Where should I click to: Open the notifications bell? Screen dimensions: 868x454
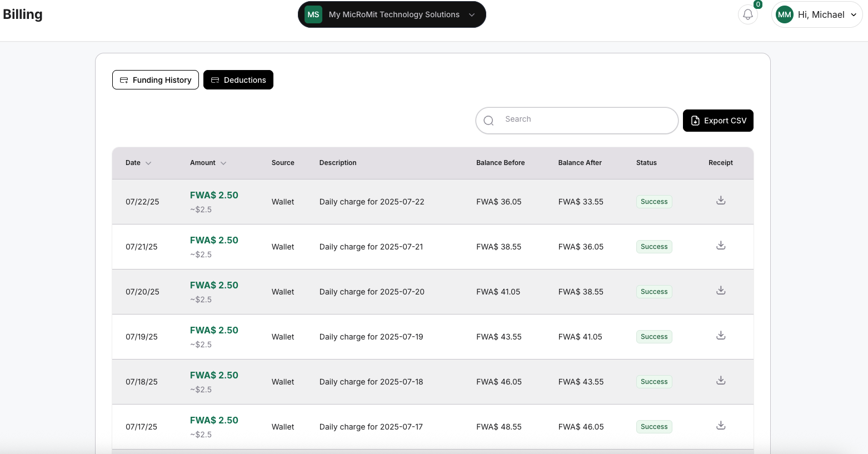pos(748,15)
